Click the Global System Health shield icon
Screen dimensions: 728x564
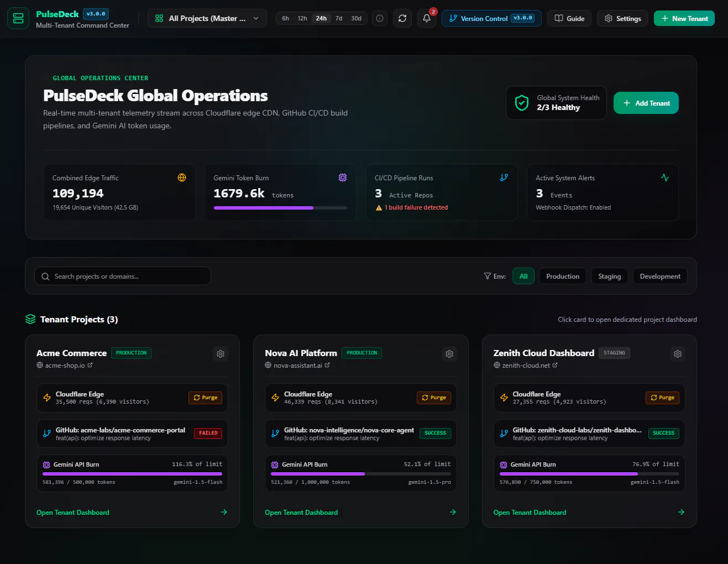tap(522, 103)
